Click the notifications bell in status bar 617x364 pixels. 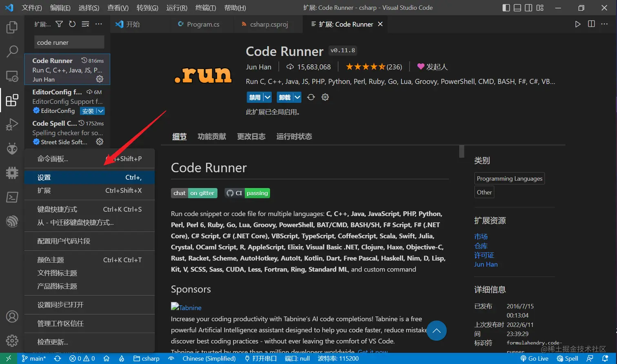point(606,358)
